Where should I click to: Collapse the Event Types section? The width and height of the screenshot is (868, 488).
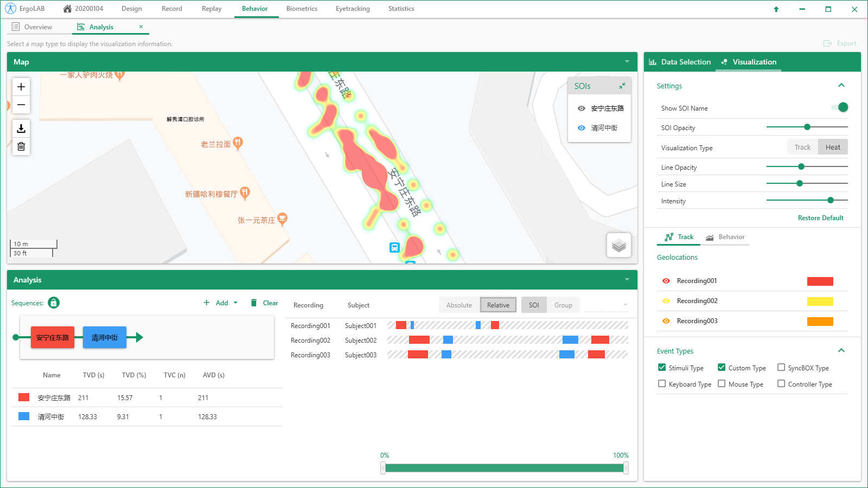pos(841,350)
